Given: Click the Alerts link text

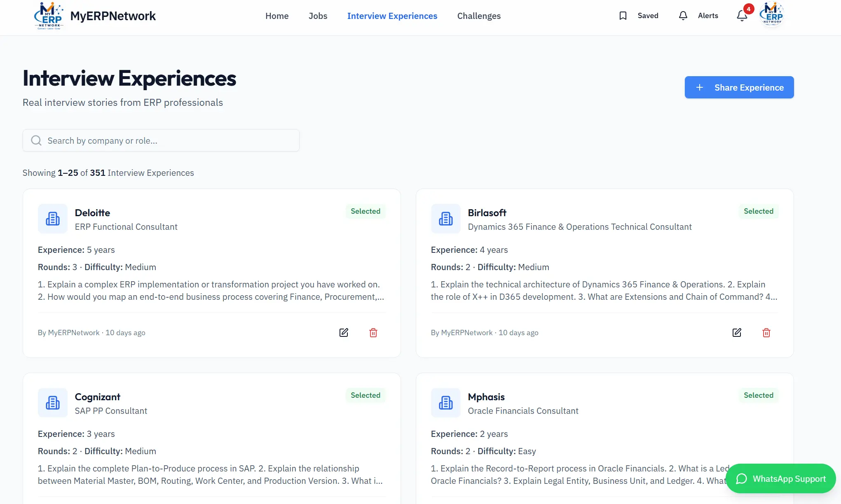Looking at the screenshot, I should tap(708, 16).
